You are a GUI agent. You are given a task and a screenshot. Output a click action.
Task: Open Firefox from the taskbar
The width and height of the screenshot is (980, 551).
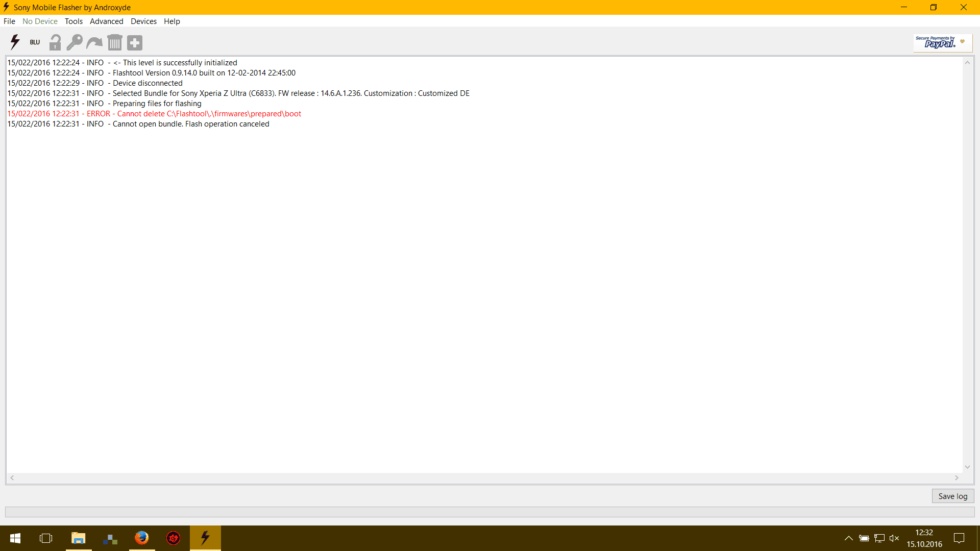coord(141,538)
